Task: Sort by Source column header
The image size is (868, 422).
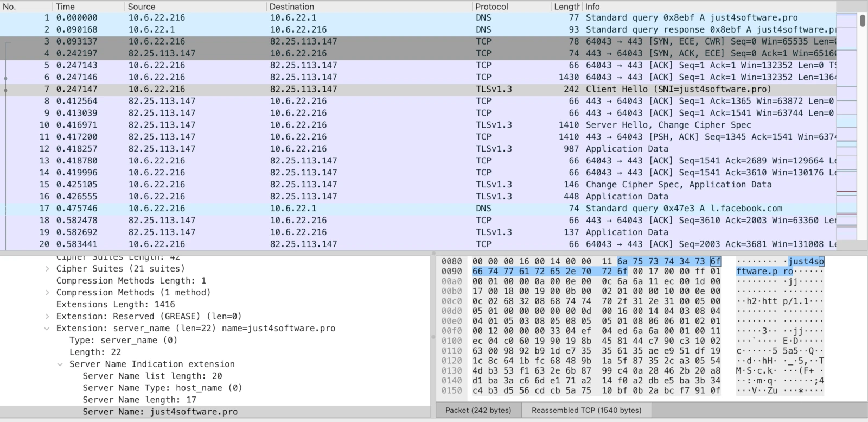Action: point(195,7)
